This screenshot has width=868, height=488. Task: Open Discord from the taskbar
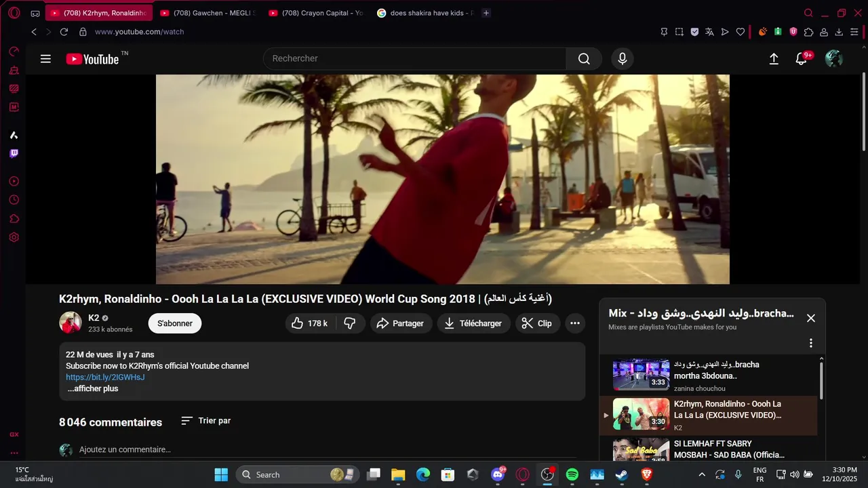(x=498, y=474)
